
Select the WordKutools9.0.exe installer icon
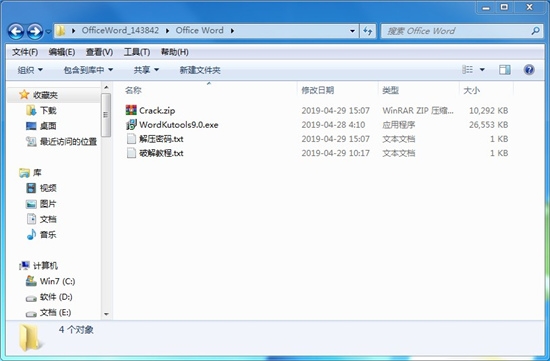[x=131, y=125]
